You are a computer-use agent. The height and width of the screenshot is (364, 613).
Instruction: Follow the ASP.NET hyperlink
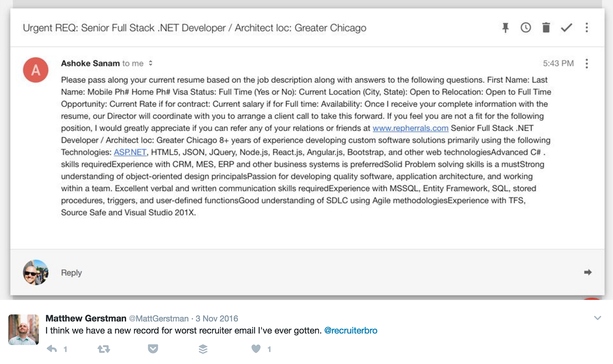[x=130, y=152]
